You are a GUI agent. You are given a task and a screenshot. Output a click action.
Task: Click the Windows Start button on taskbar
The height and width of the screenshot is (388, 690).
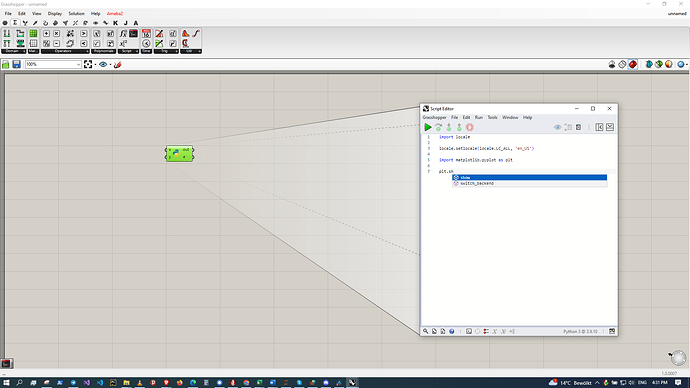tap(6, 383)
